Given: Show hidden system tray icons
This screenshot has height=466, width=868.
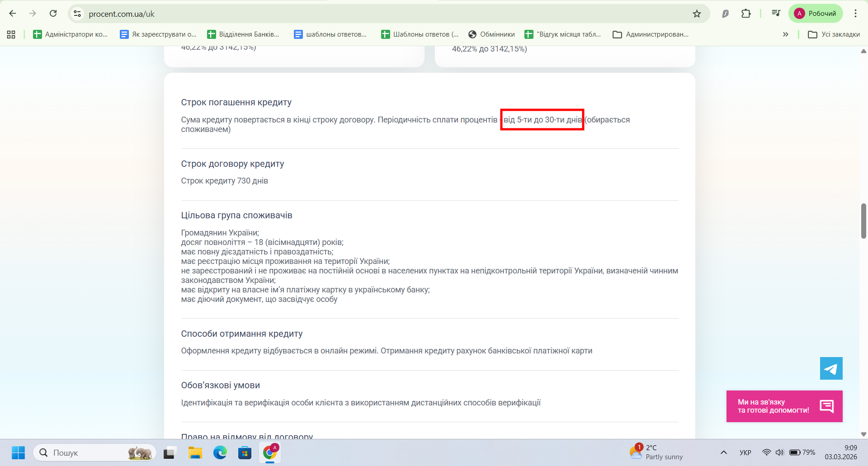Looking at the screenshot, I should [724, 452].
